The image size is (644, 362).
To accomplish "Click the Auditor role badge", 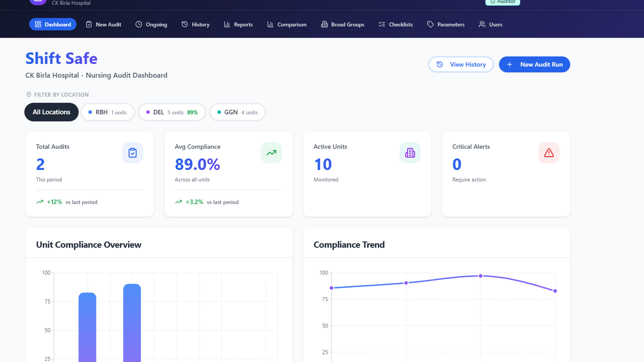I will [x=503, y=2].
